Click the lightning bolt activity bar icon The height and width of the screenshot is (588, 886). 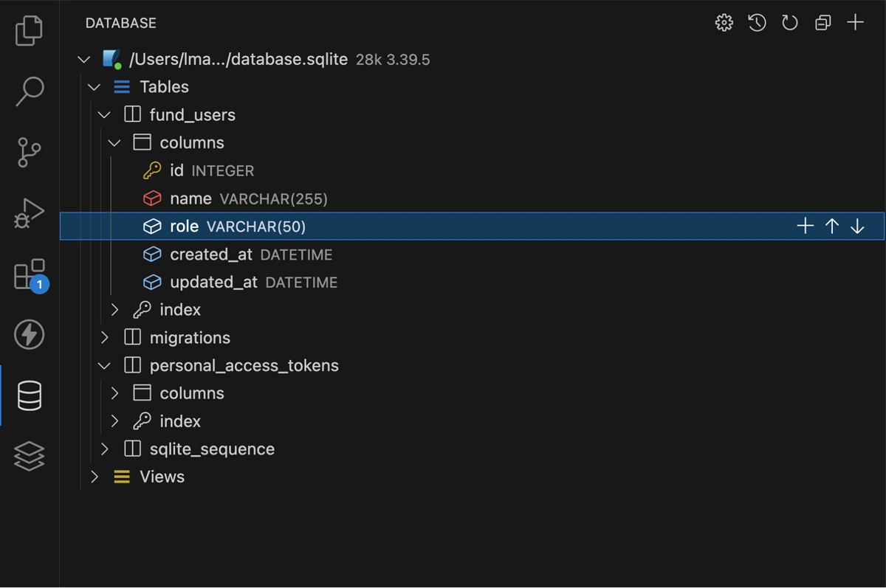pyautogui.click(x=30, y=335)
